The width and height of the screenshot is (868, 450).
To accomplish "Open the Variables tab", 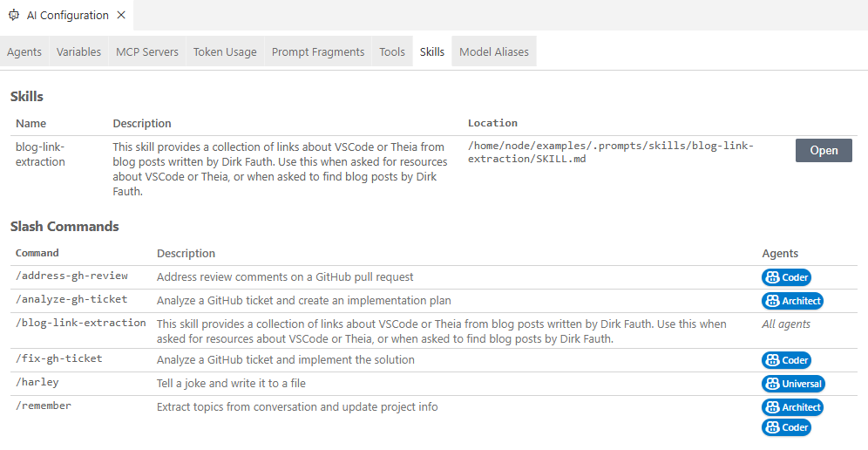I will [79, 52].
